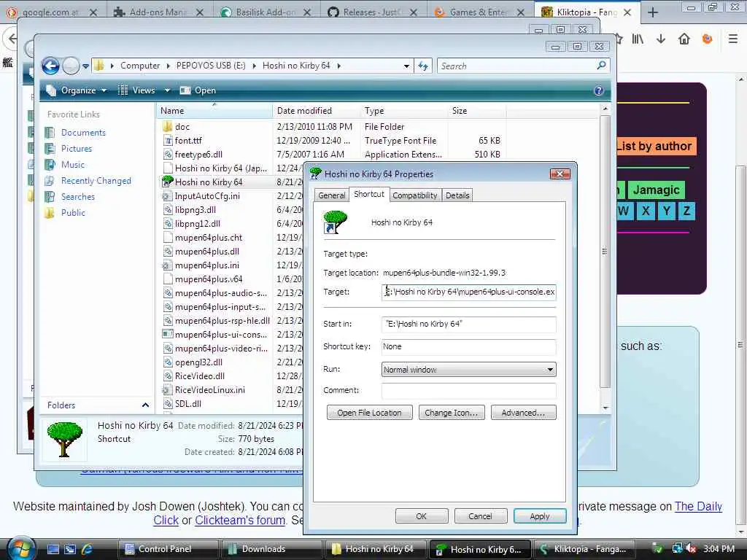Sort files by Type column

click(404, 111)
